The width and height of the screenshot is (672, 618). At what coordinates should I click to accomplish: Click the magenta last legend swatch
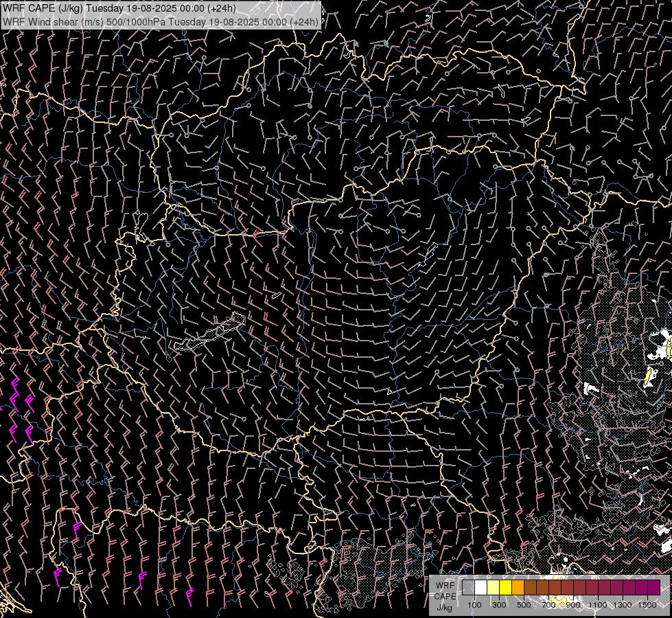[654, 588]
